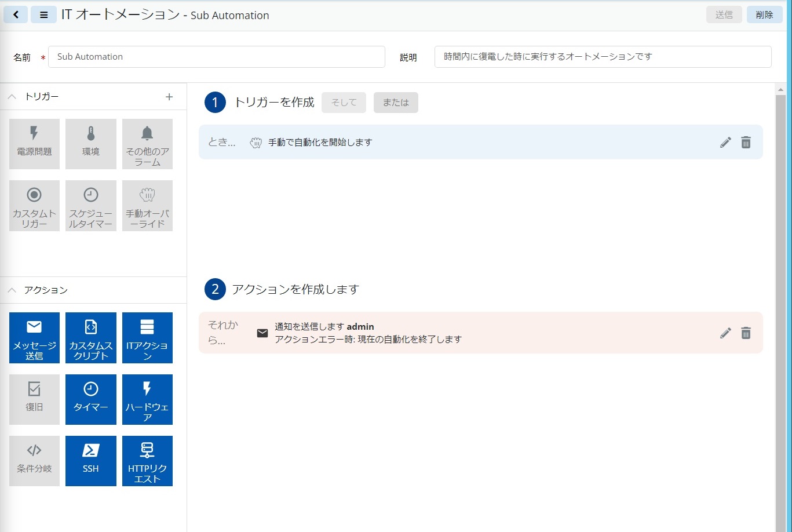Edit the admin notification action
The width and height of the screenshot is (792, 532).
[x=725, y=333]
